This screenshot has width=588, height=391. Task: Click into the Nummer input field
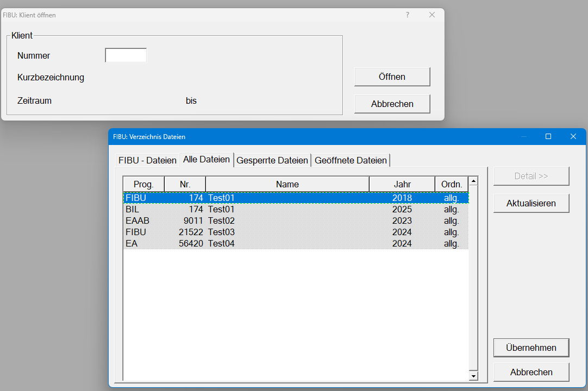pyautogui.click(x=126, y=55)
